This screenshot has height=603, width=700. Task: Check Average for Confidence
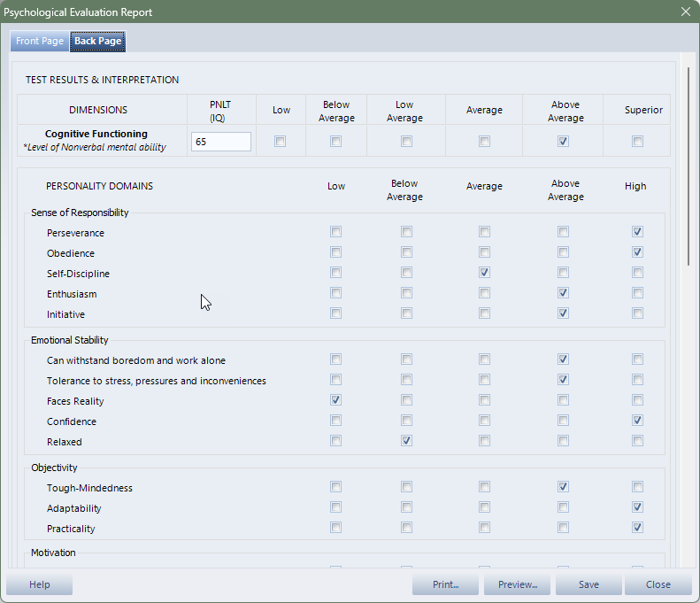click(x=484, y=421)
